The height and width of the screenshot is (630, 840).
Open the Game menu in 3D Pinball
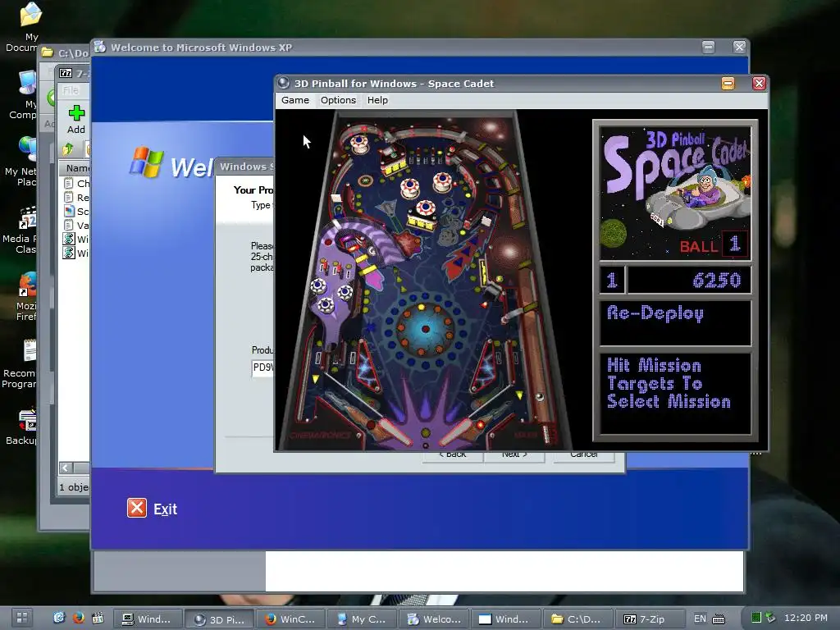pyautogui.click(x=295, y=100)
